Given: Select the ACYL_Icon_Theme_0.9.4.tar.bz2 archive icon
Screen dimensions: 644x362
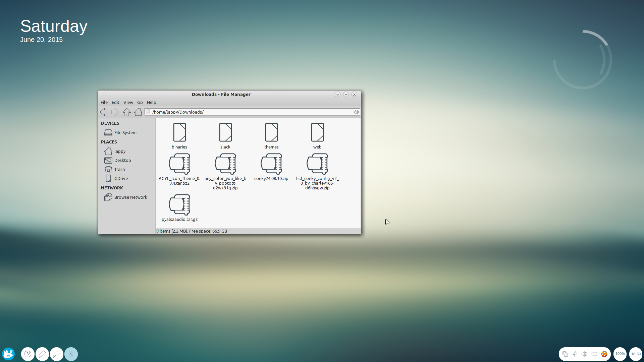Looking at the screenshot, I should tap(179, 164).
